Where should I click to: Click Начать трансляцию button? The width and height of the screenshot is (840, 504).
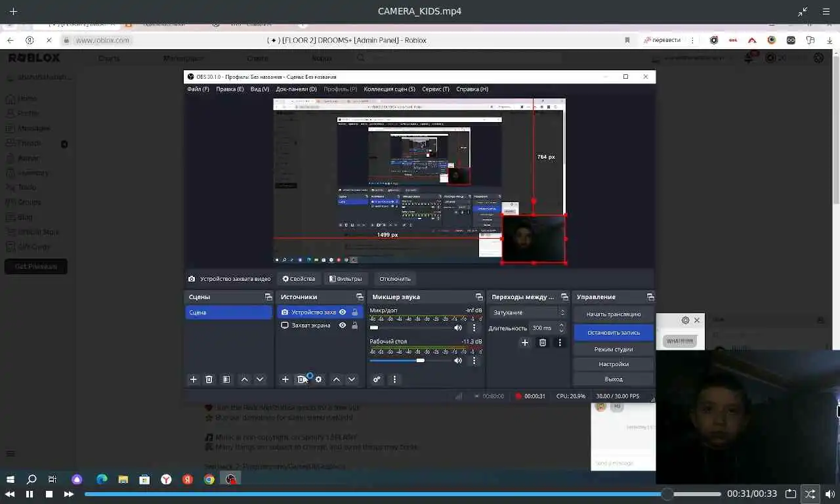click(x=614, y=314)
